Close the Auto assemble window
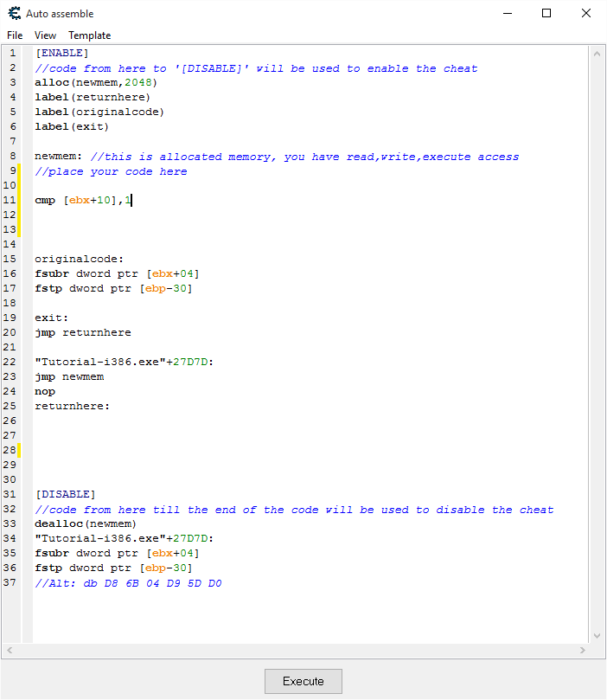Image resolution: width=607 pixels, height=700 pixels. click(x=586, y=14)
